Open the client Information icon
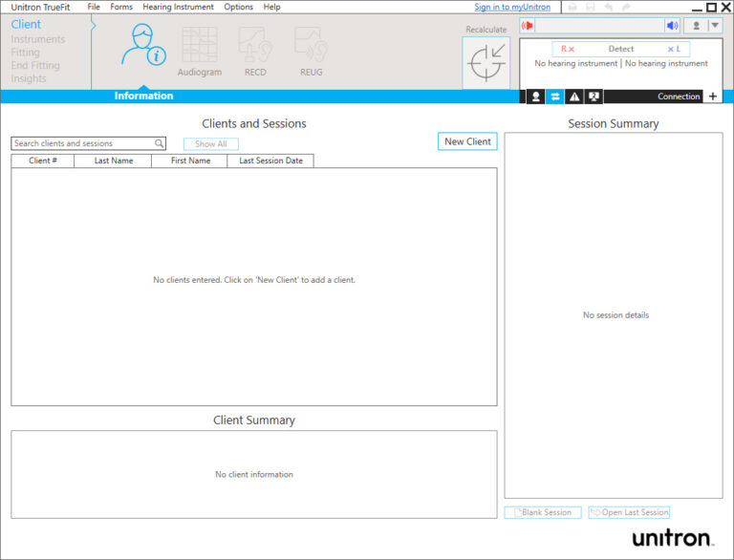734x560 pixels. [x=143, y=45]
